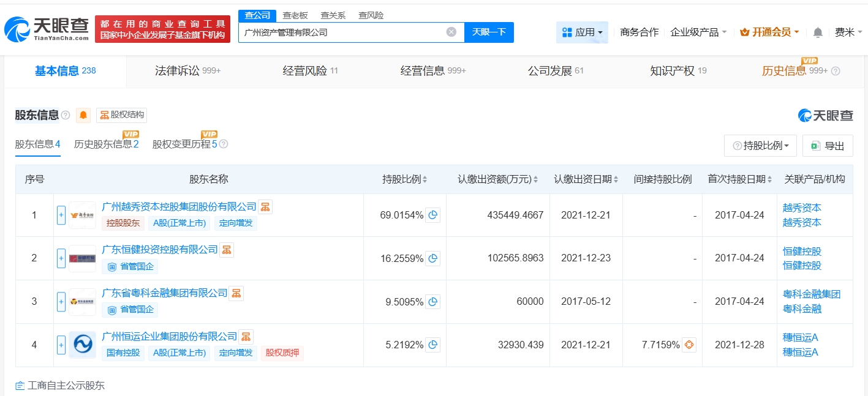868x396 pixels.
Task: Switch to the 知识产权 tab
Action: tap(678, 71)
